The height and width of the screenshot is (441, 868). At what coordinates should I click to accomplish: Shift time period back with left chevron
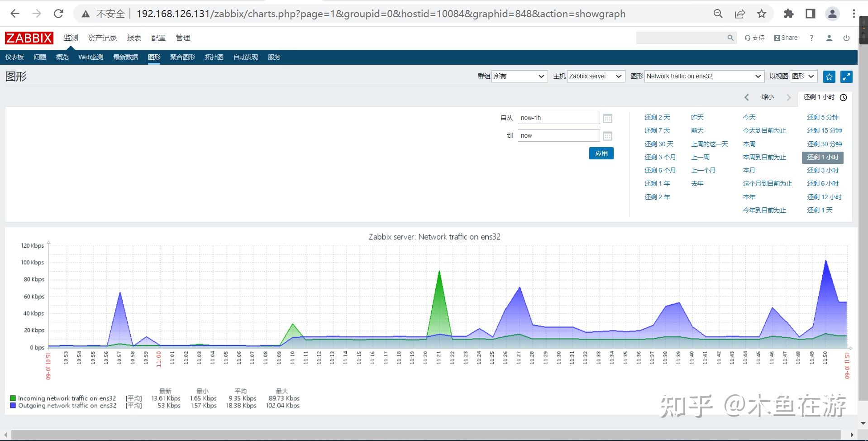coord(747,97)
